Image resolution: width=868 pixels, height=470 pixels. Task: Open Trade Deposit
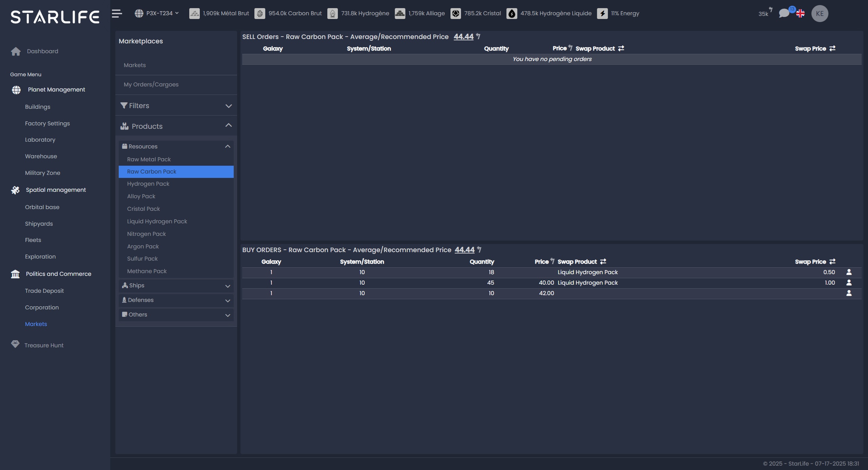point(44,291)
